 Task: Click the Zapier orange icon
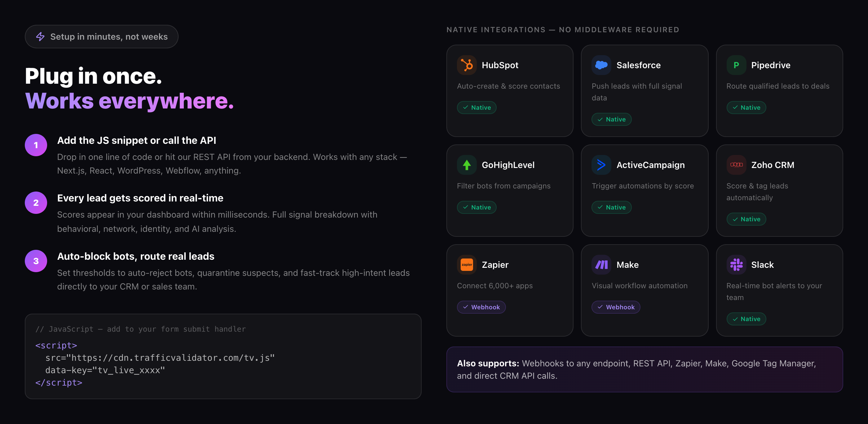467,265
